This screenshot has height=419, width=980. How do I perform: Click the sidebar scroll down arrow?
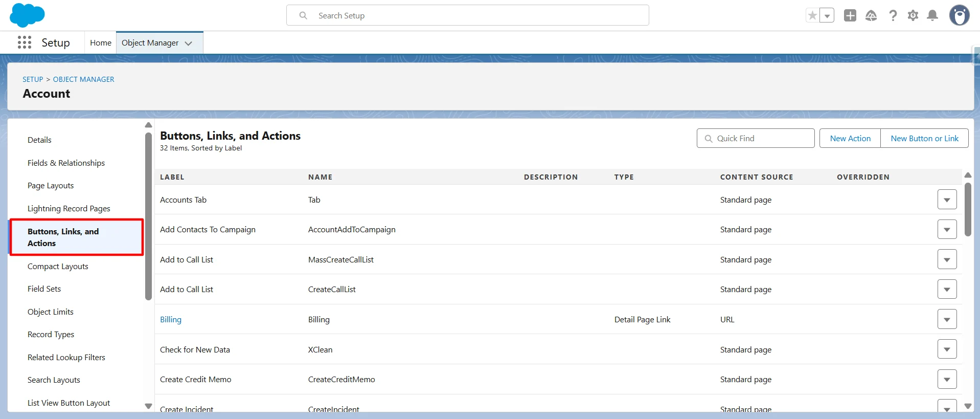point(148,406)
